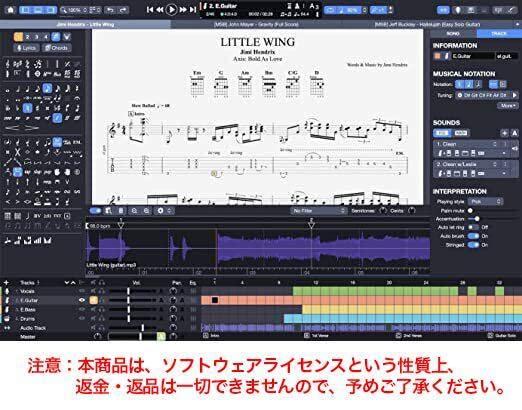Image resolution: width=522 pixels, height=410 pixels.
Task: Click the Play button in transport controls
Action: pos(171,9)
